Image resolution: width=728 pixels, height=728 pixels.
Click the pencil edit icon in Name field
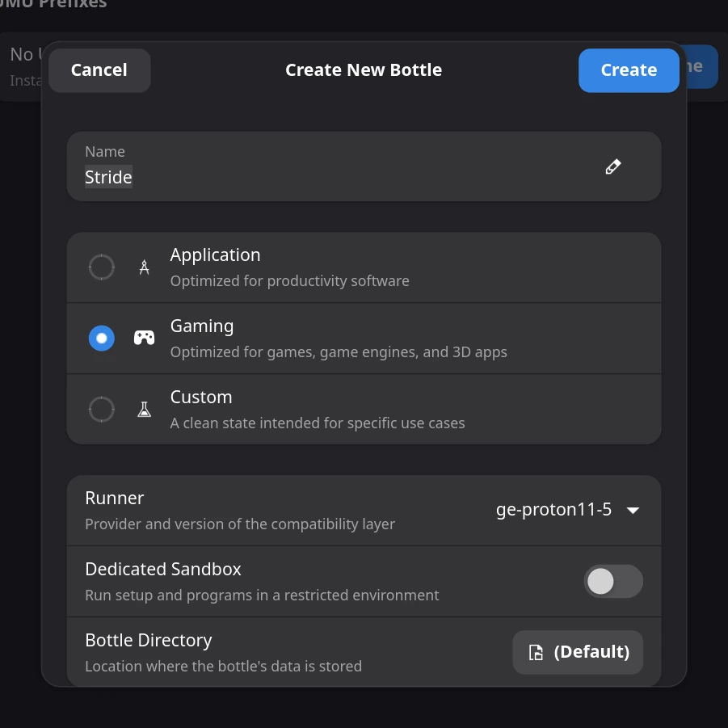tap(612, 166)
